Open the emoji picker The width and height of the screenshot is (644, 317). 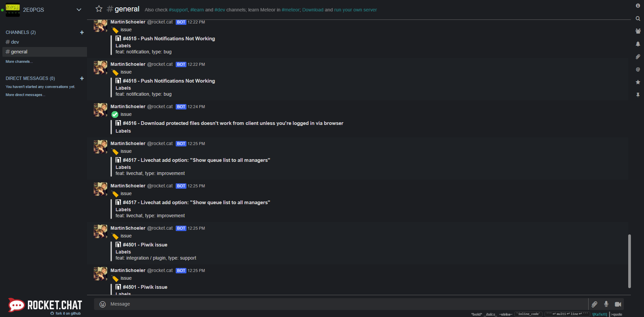[x=102, y=304]
